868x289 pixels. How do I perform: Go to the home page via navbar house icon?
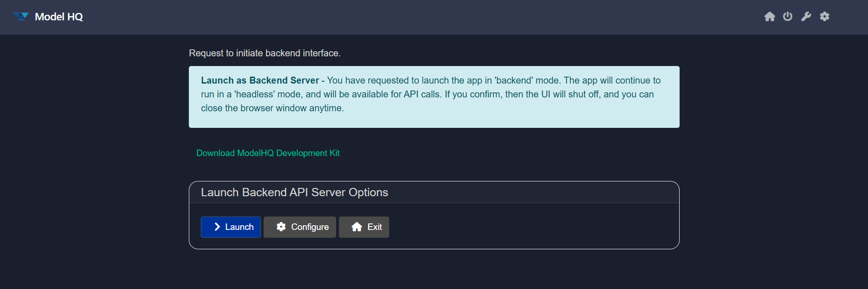coord(769,17)
